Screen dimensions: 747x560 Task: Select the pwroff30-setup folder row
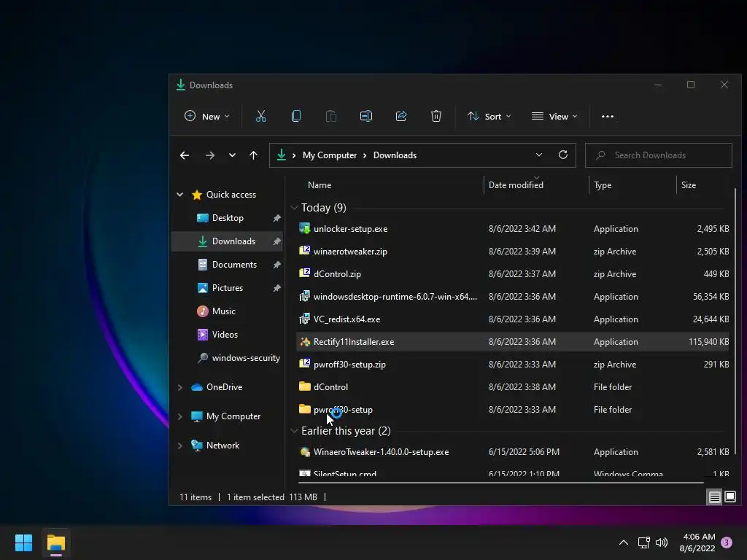[513, 410]
